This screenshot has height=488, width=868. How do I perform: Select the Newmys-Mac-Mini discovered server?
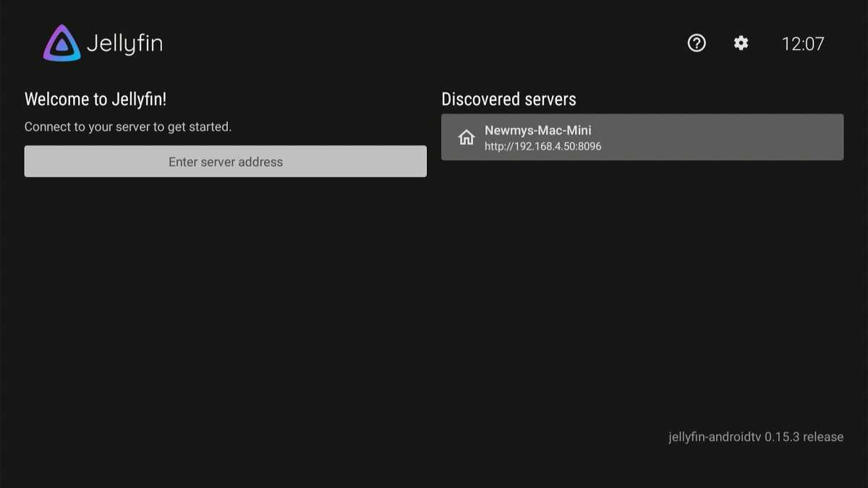click(642, 137)
